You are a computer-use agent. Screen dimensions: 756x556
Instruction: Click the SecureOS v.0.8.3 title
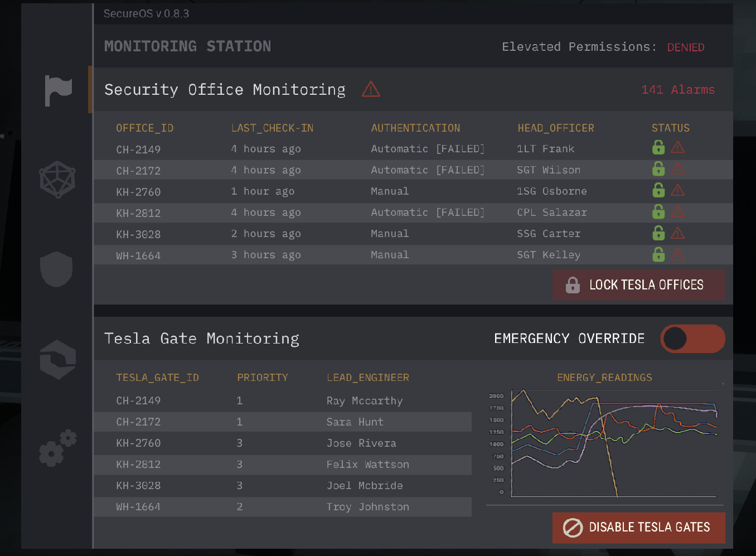pos(146,13)
